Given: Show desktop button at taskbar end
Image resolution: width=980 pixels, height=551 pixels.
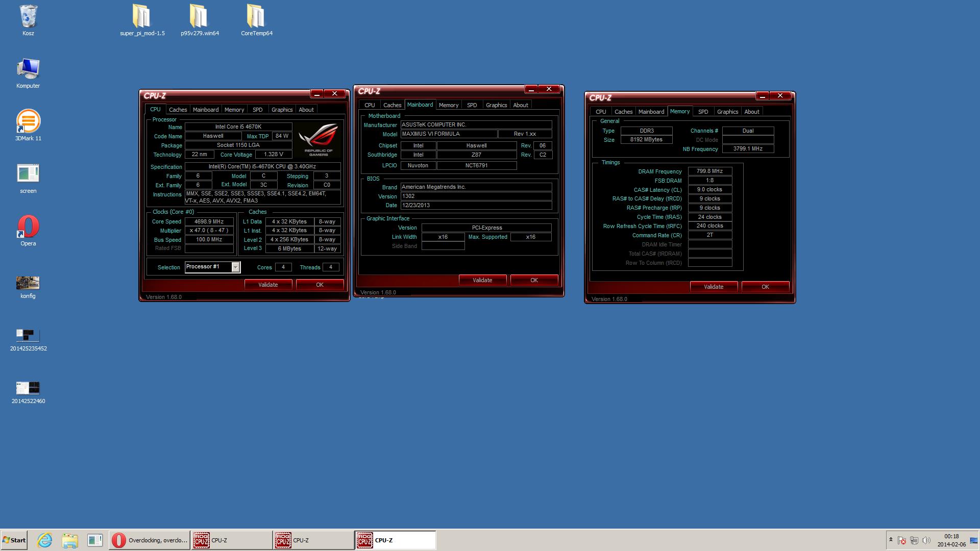Looking at the screenshot, I should [x=974, y=540].
